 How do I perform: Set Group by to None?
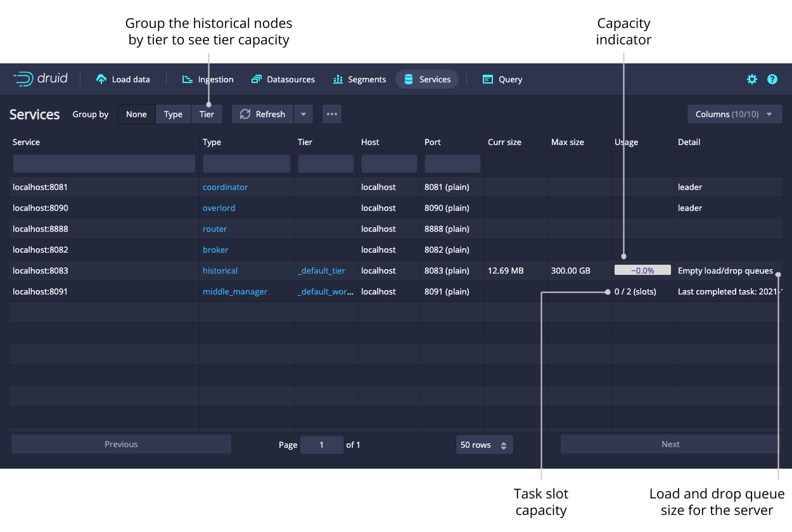point(136,114)
